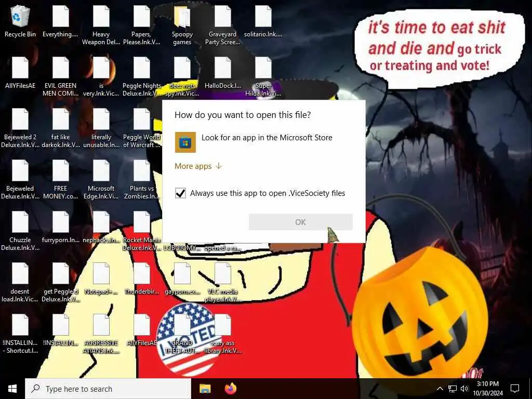This screenshot has width=532, height=399.
Task: Select Chuzzle Deluxe file
Action: coord(20,231)
